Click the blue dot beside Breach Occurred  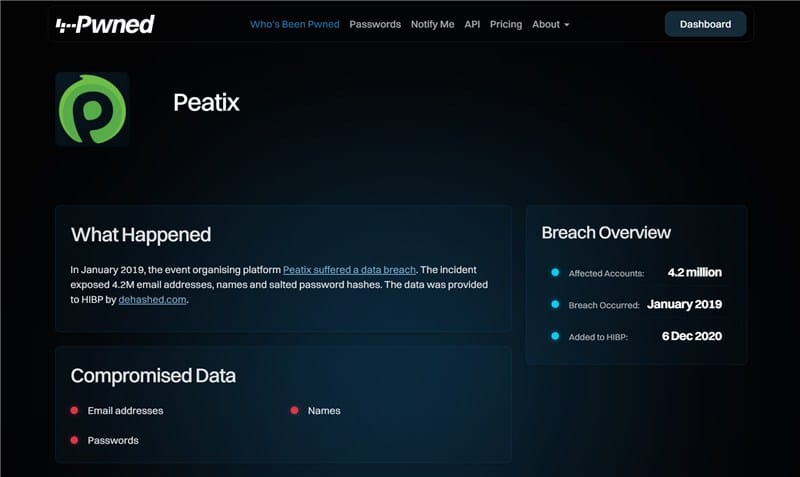[555, 304]
